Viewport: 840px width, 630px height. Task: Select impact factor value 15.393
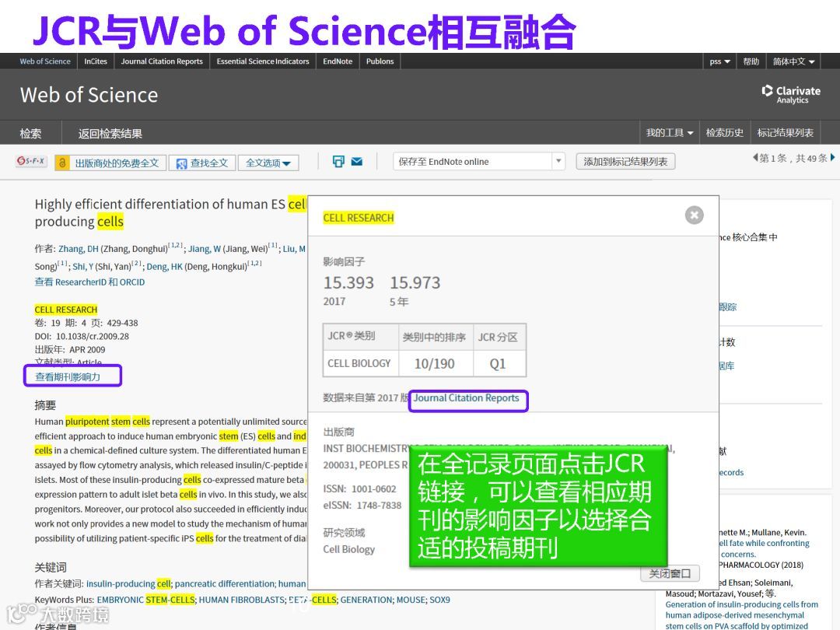pos(348,282)
